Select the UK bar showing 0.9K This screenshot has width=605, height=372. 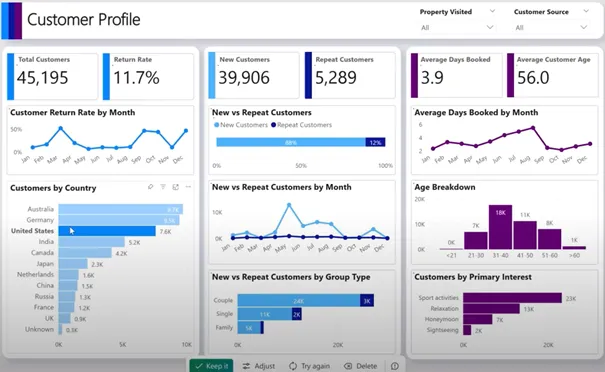pos(64,319)
